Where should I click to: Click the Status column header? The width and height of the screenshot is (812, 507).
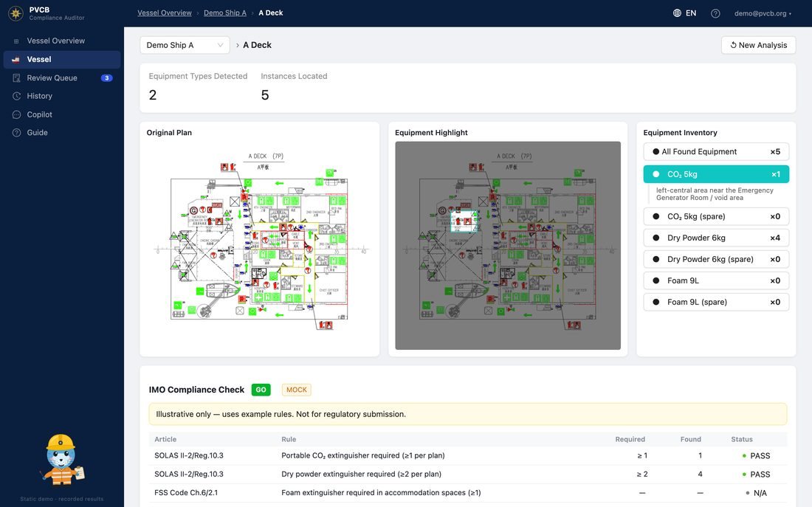click(x=742, y=439)
